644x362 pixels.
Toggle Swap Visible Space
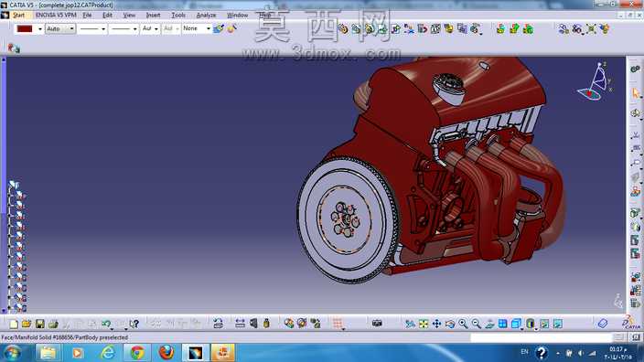pos(558,324)
